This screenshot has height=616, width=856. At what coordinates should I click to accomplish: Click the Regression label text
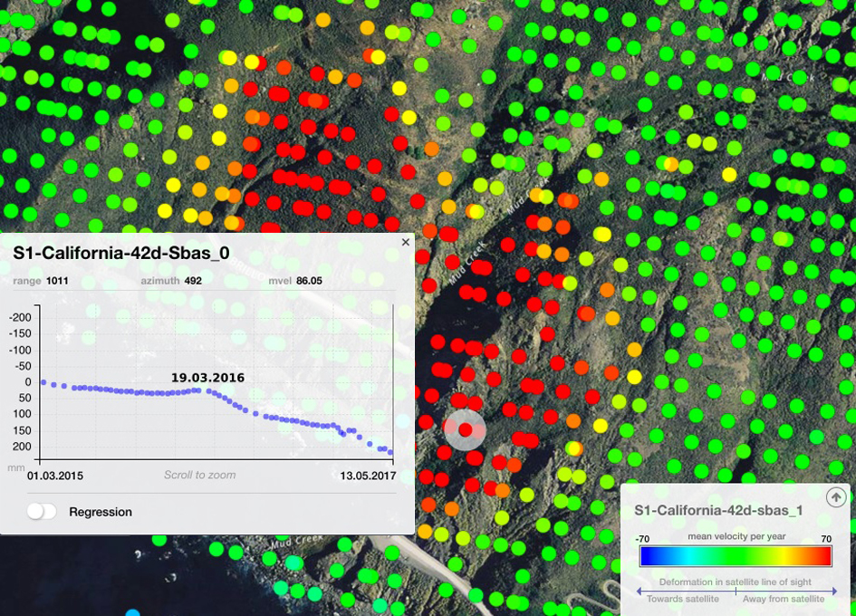coord(101,512)
